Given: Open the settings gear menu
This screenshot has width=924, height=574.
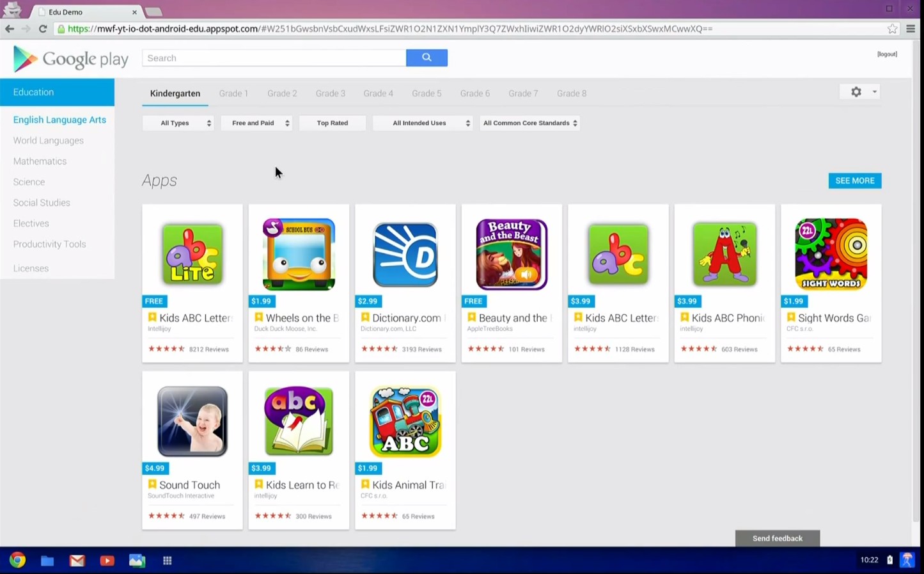Looking at the screenshot, I should (856, 92).
